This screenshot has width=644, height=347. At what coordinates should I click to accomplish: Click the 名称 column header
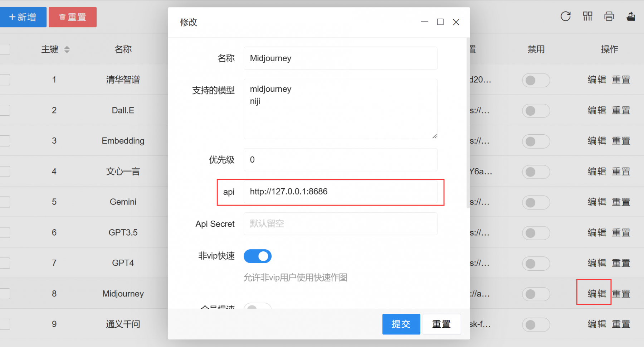click(x=123, y=49)
